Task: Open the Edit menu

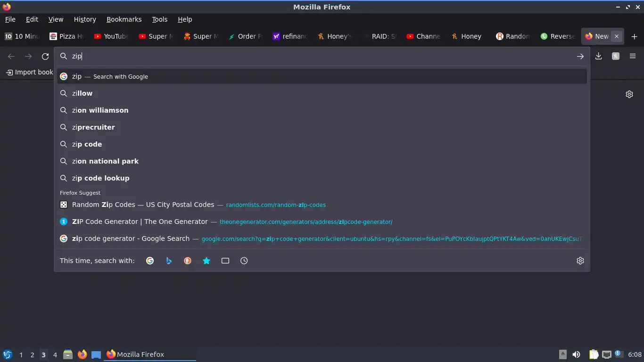Action: point(32,19)
